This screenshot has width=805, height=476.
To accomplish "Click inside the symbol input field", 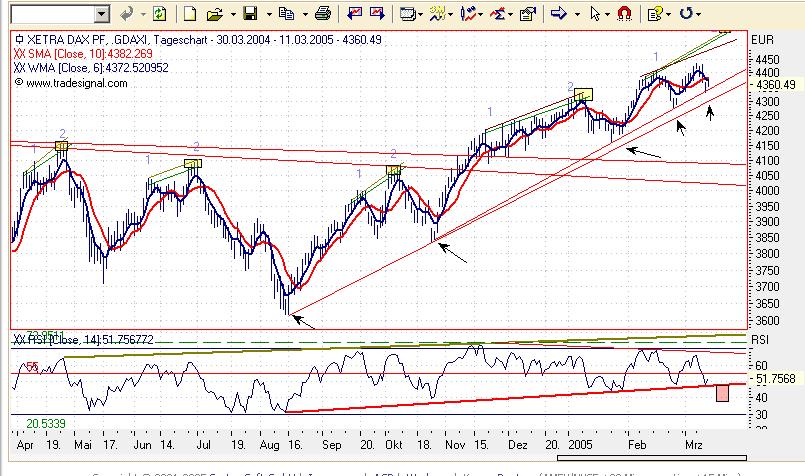I will click(53, 14).
